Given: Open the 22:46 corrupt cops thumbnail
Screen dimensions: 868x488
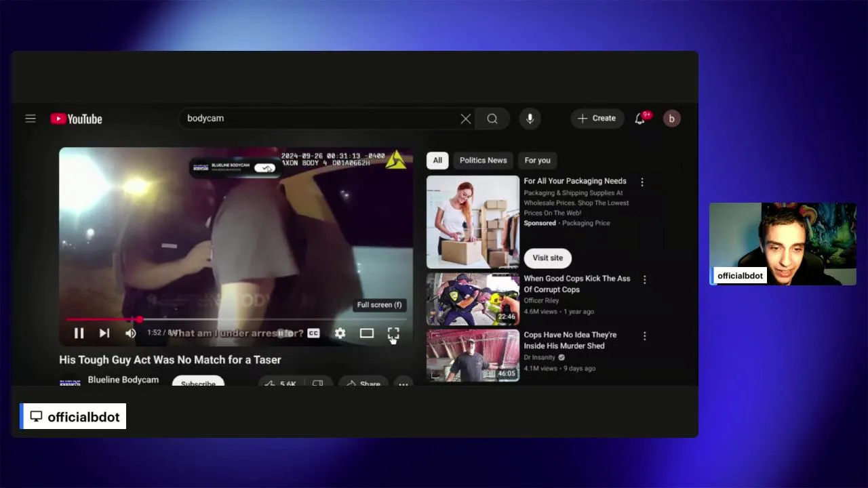Looking at the screenshot, I should pos(473,299).
